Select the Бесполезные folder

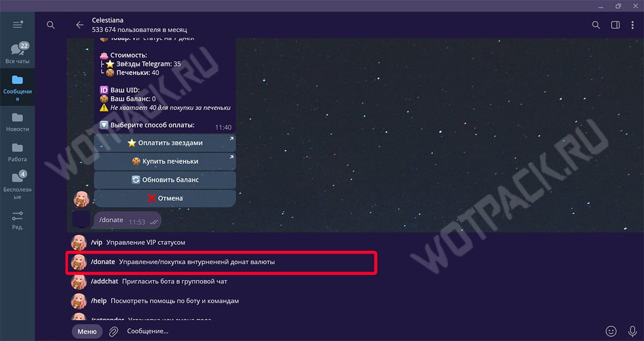pos(17,182)
